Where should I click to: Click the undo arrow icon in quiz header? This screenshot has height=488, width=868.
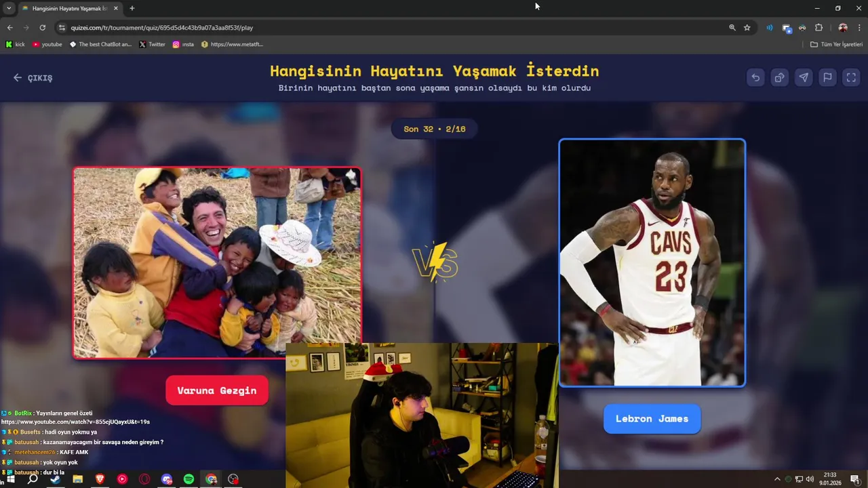tap(755, 77)
